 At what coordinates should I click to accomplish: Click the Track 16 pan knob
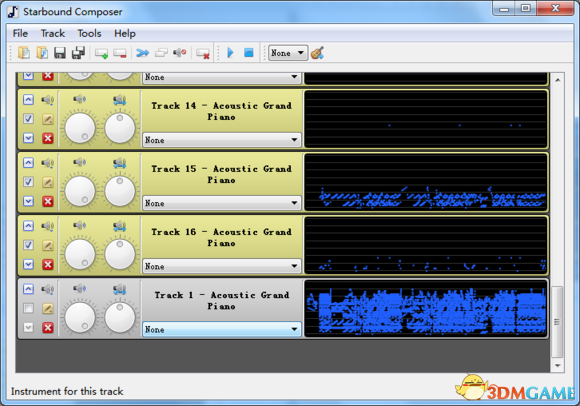(x=120, y=254)
